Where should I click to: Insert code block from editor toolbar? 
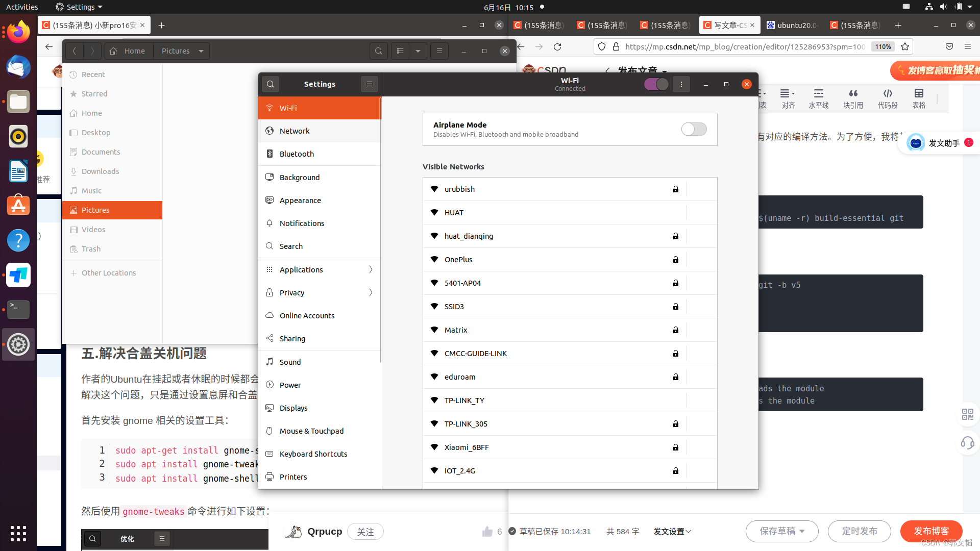887,98
